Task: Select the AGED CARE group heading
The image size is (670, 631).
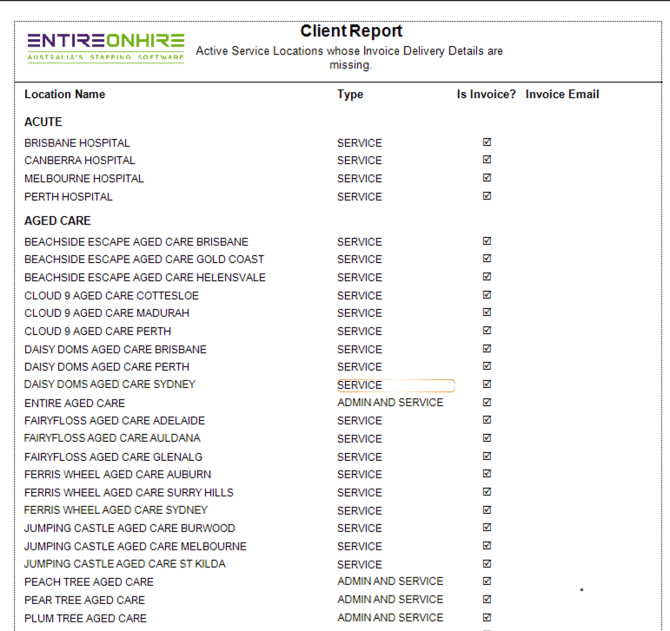Action: coord(57,221)
